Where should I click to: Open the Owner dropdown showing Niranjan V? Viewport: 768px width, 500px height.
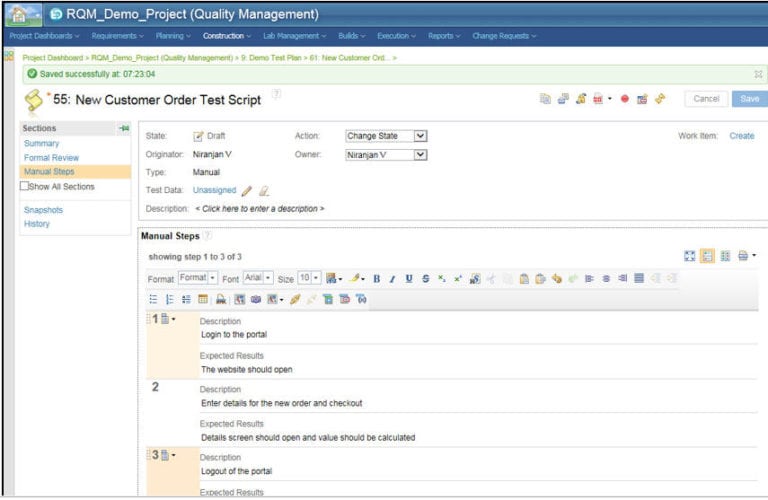point(386,155)
